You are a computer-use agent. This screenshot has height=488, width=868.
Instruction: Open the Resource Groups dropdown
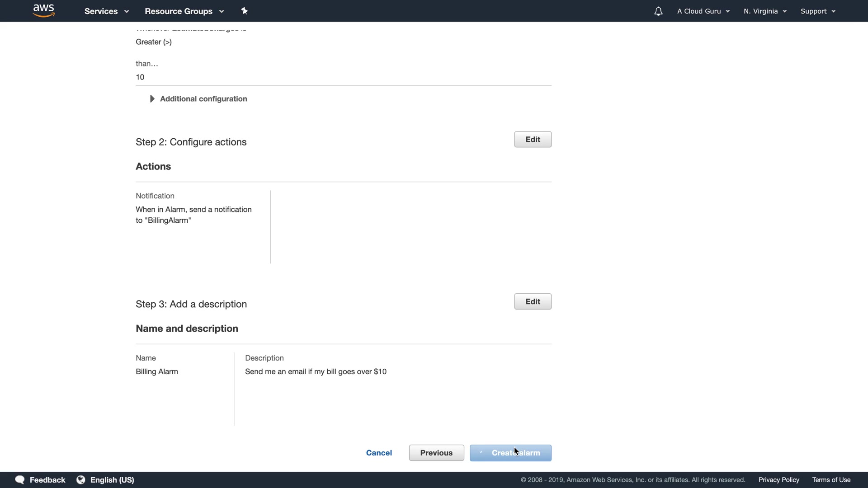click(184, 11)
